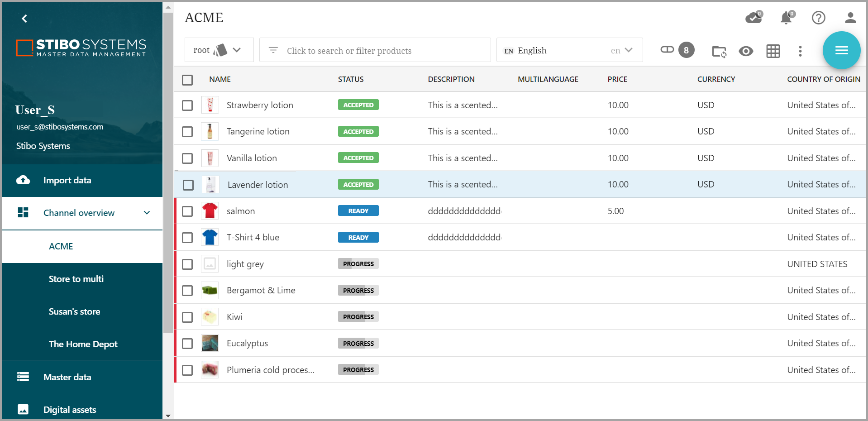Tick the select-all checkbox in header
This screenshot has width=868, height=421.
(187, 80)
